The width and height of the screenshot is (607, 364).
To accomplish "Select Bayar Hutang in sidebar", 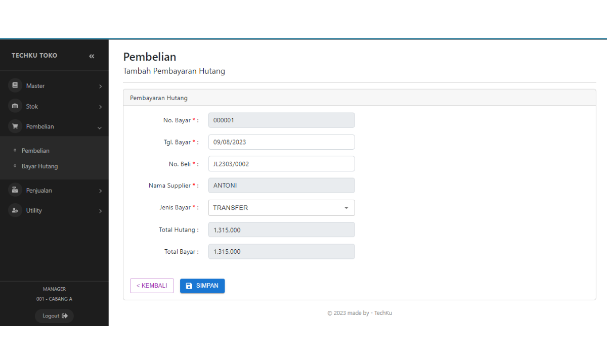I will [x=39, y=166].
